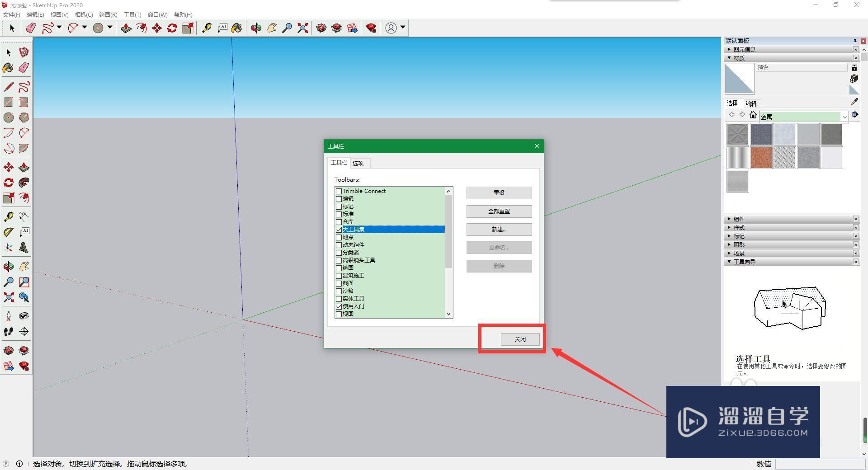Click the 全部重置 button
The width and height of the screenshot is (868, 470).
click(x=499, y=211)
